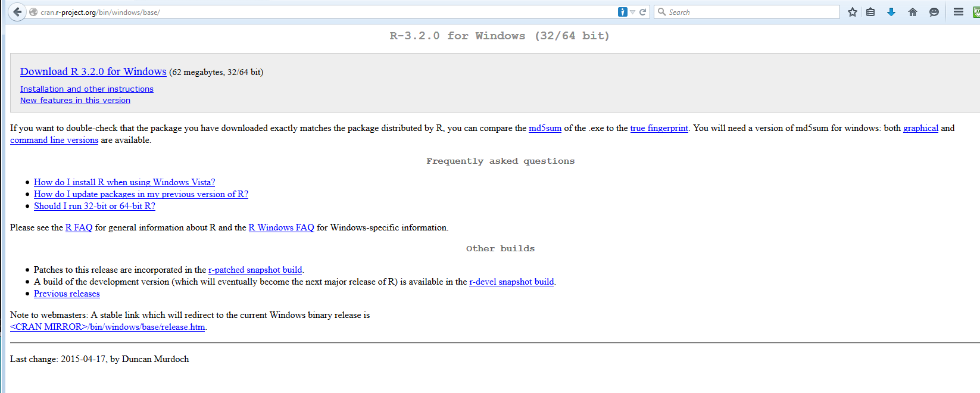This screenshot has height=393, width=980.
Task: Open the hamburger menu in Firefox
Action: (x=959, y=12)
